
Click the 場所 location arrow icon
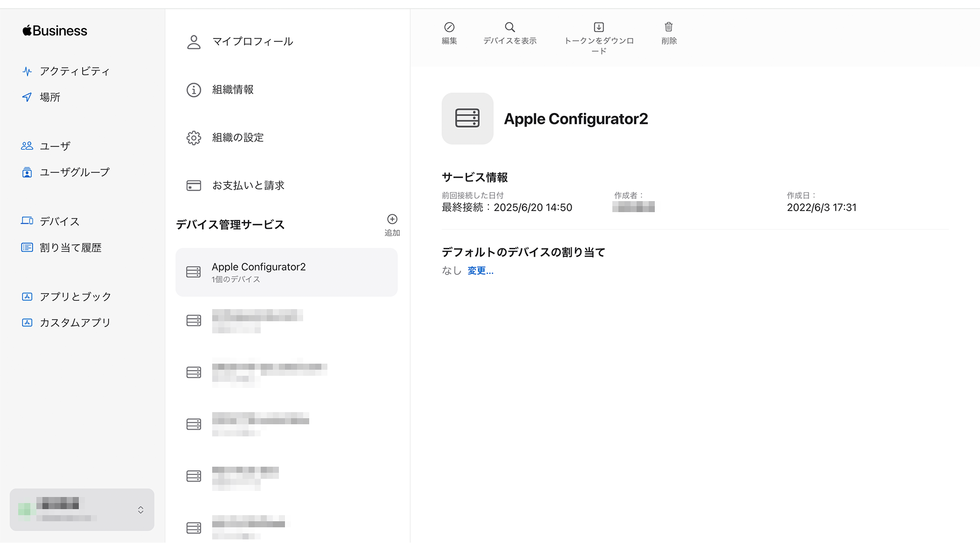pos(27,97)
